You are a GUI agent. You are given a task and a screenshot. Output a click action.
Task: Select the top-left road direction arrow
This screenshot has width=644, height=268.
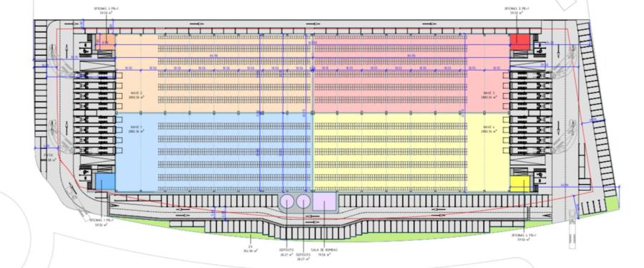(197, 24)
